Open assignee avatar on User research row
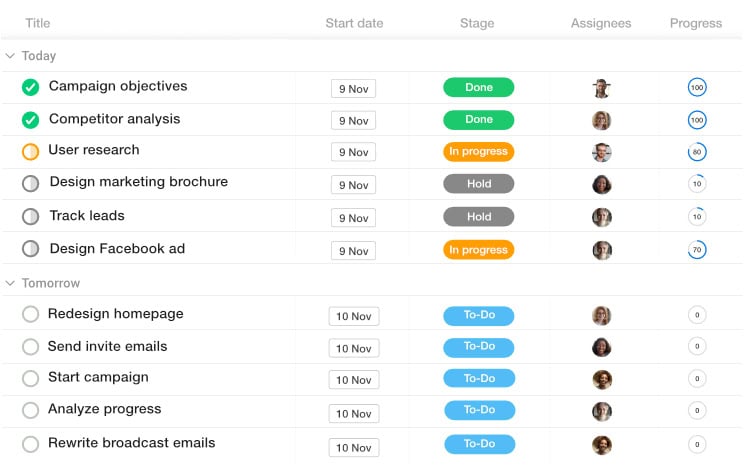746x474 pixels. tap(601, 153)
